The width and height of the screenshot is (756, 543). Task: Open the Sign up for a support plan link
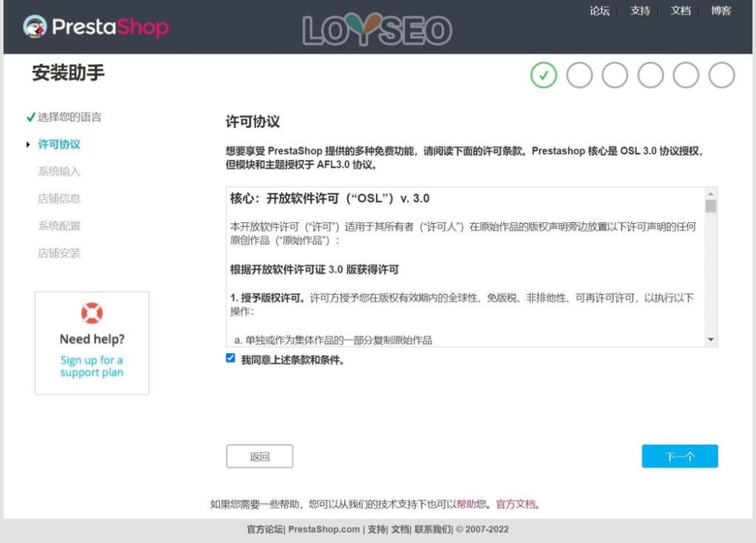pos(91,366)
